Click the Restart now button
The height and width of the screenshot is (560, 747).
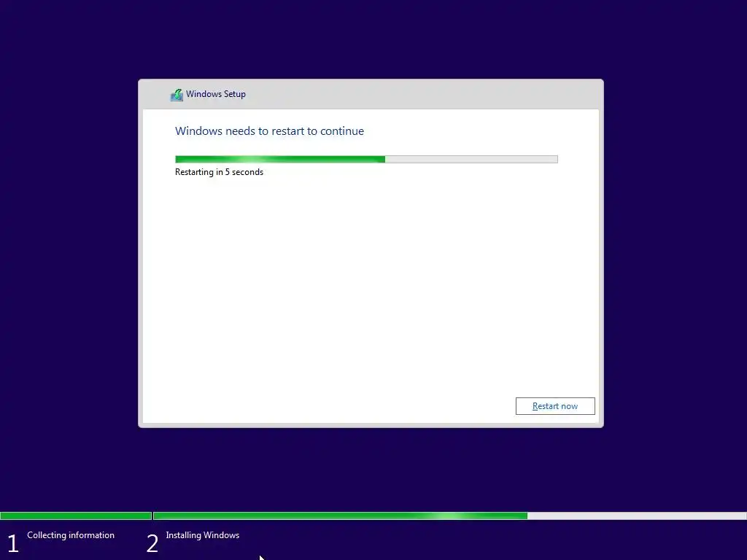[x=555, y=406]
